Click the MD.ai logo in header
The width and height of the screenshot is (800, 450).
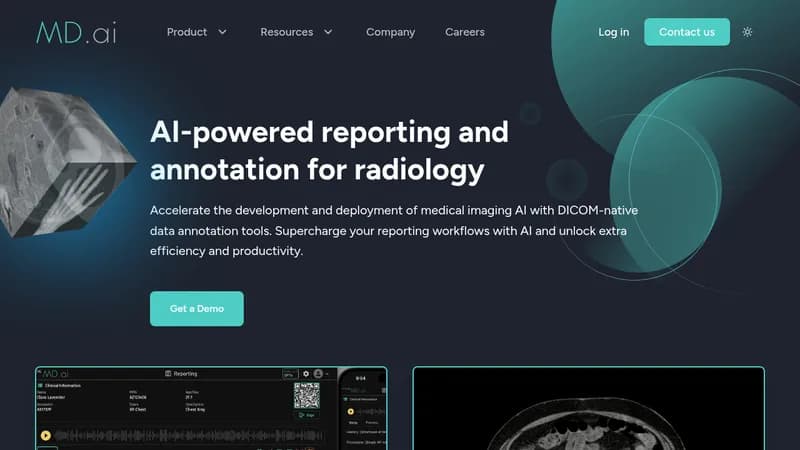click(77, 33)
